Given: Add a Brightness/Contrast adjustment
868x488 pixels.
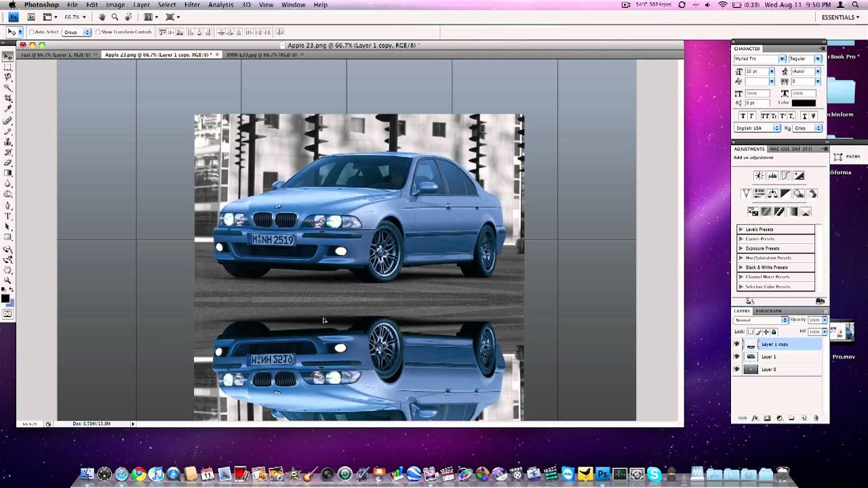Looking at the screenshot, I should click(759, 176).
